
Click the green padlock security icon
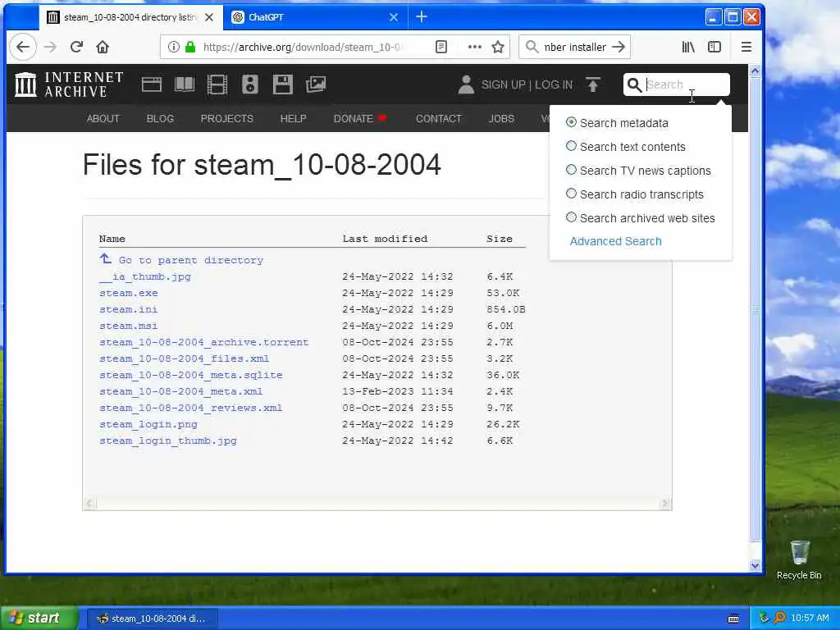[189, 47]
